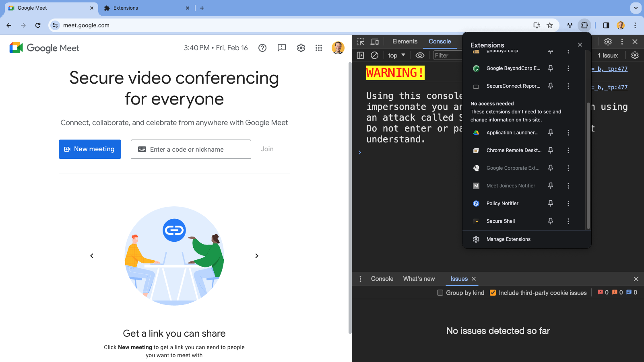Open Manage Extensions

(508, 239)
